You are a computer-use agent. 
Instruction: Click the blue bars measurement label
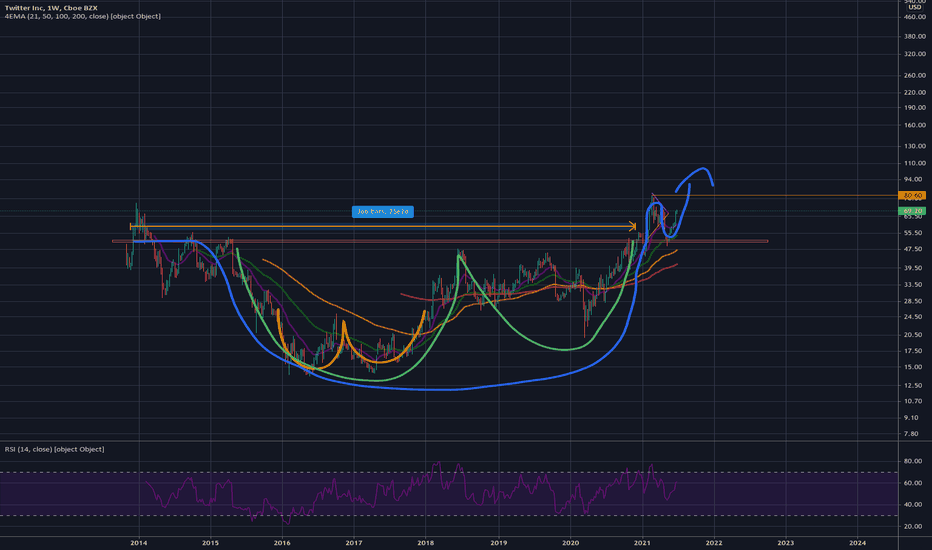click(x=383, y=212)
